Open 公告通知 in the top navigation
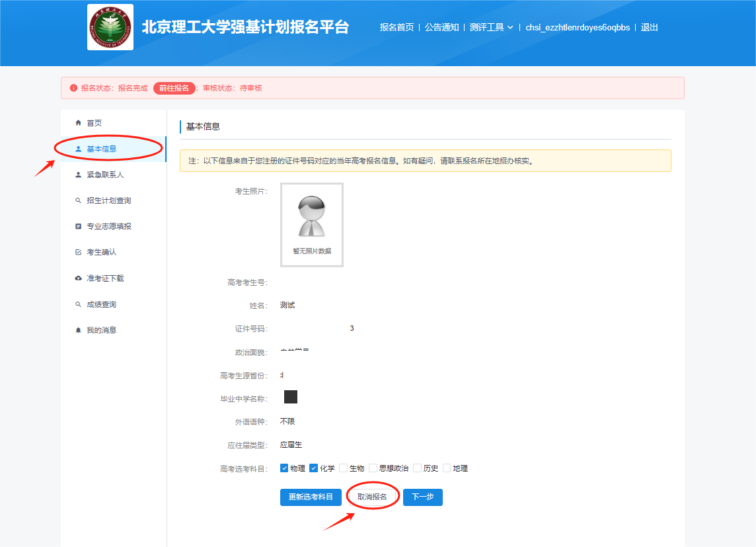 [441, 28]
